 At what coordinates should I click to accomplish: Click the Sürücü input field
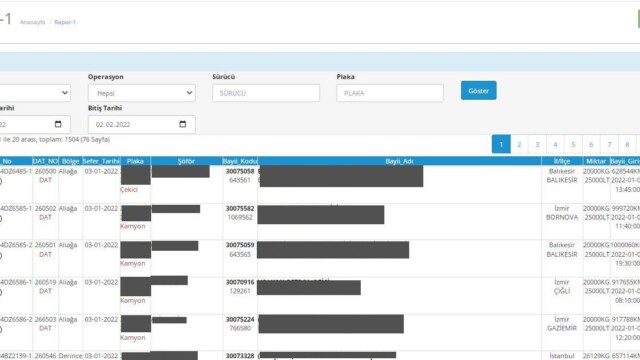tap(266, 93)
